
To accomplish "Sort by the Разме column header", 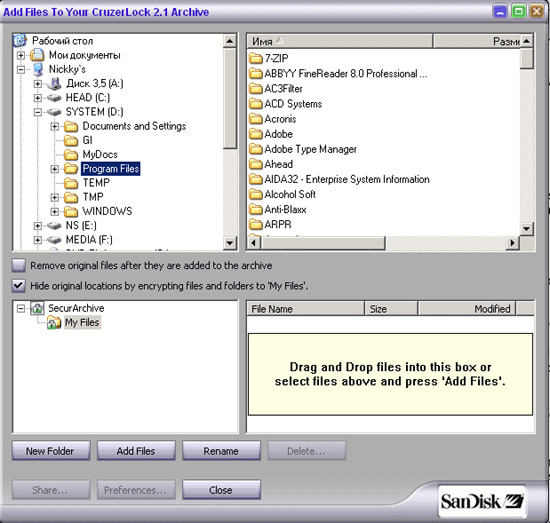I will (x=477, y=41).
